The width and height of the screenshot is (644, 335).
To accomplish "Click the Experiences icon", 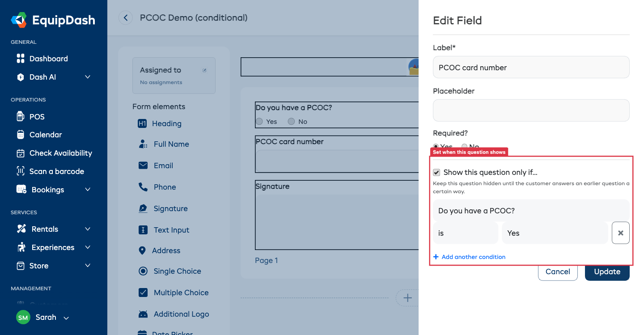I will (x=21, y=247).
